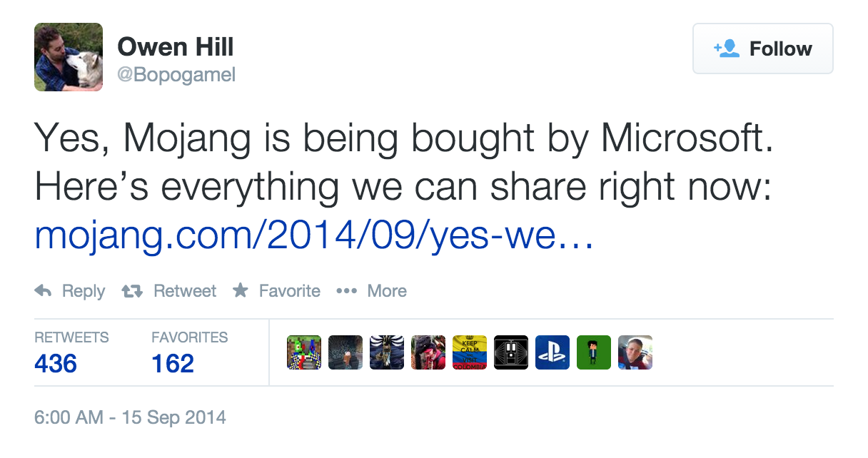Open the red-jacket person avatar
The width and height of the screenshot is (868, 458).
pyautogui.click(x=428, y=352)
